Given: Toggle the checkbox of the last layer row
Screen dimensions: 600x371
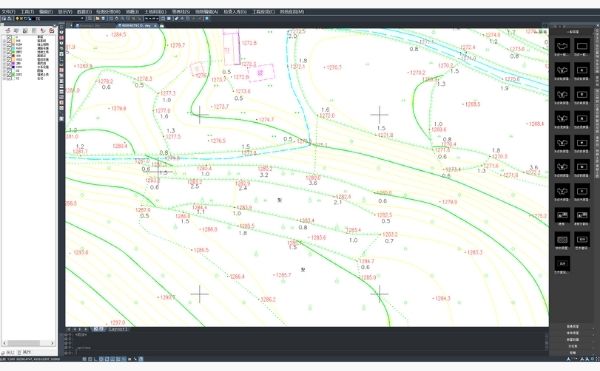Looking at the screenshot, I should (x=9, y=78).
